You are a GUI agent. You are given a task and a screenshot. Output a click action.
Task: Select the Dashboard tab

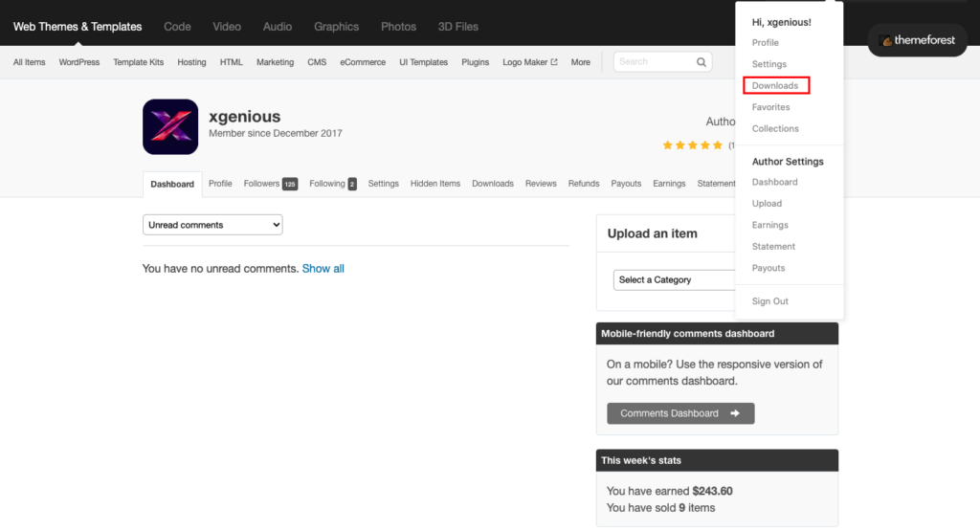[x=172, y=185]
